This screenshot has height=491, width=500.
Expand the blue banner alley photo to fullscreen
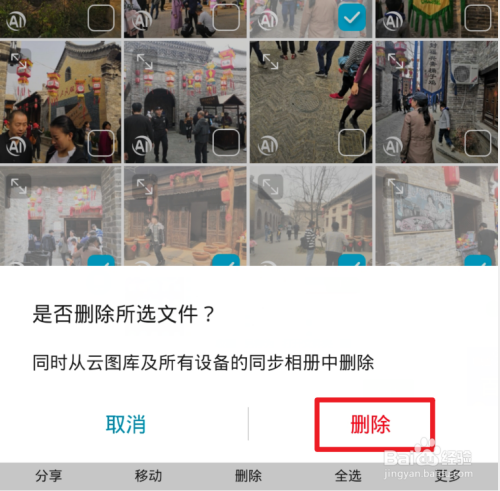click(x=395, y=61)
